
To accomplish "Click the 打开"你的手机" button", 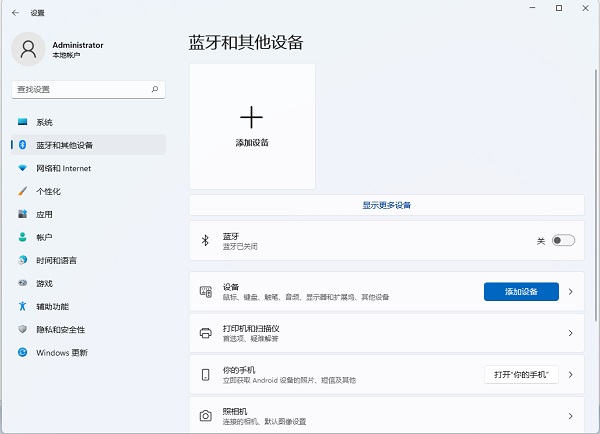I will pyautogui.click(x=521, y=374).
